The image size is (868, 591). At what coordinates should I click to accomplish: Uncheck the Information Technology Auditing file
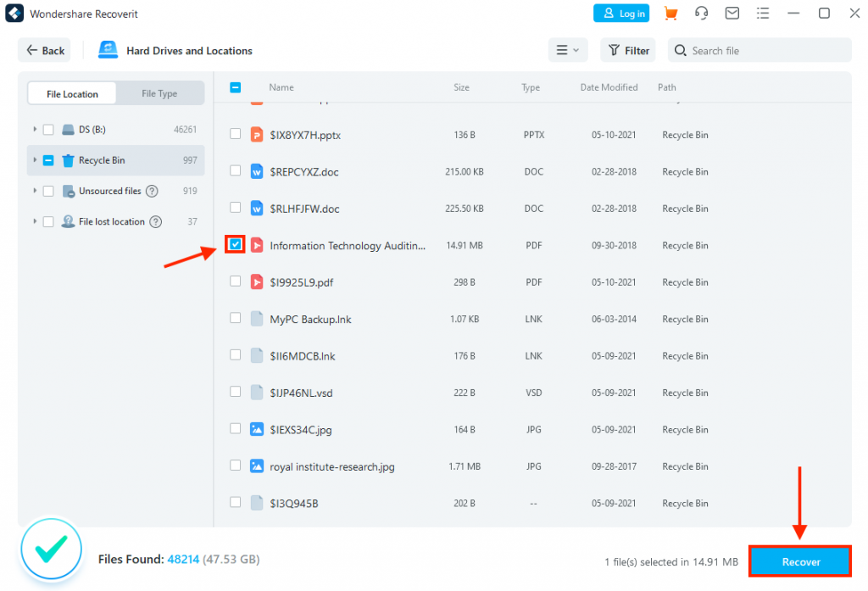tap(235, 245)
